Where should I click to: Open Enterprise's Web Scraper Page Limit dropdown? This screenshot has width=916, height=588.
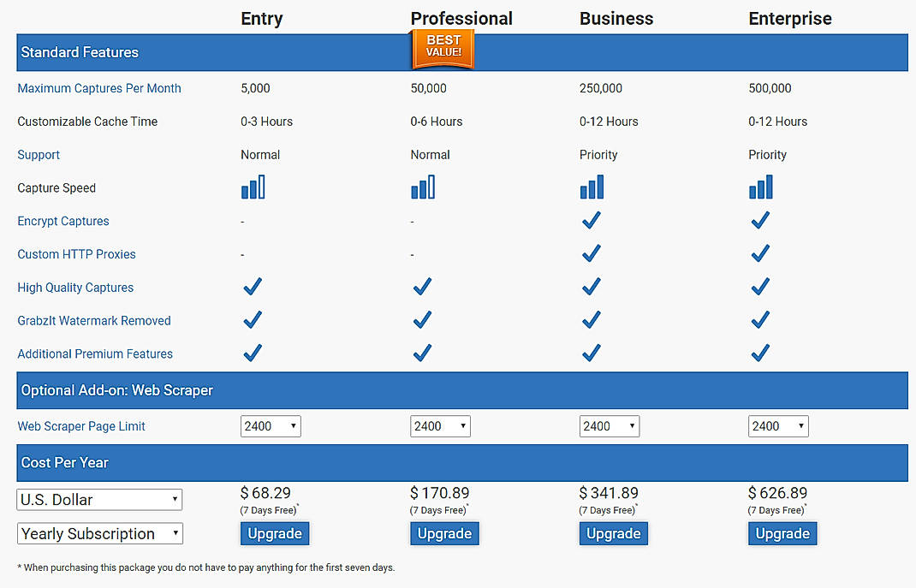[x=778, y=425]
